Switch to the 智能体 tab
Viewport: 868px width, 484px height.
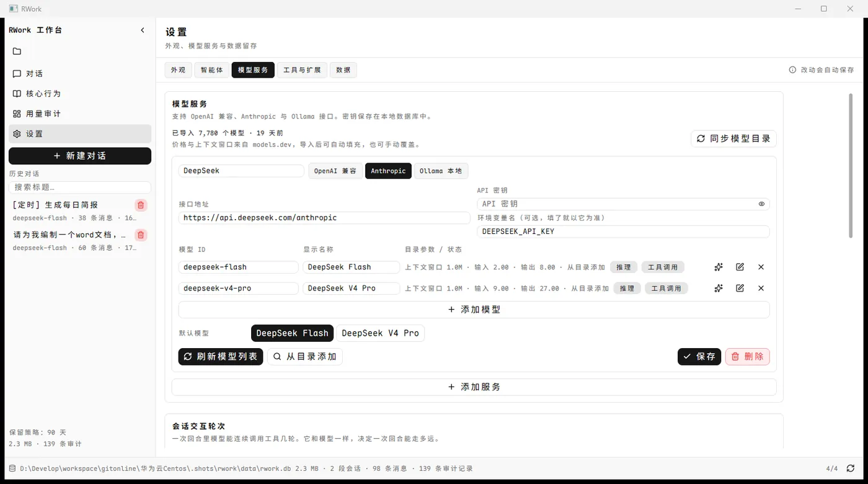tap(211, 70)
